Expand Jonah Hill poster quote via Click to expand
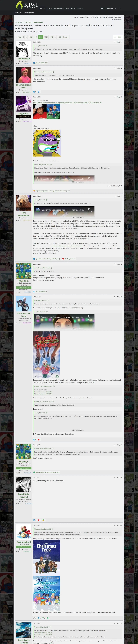138x644 pixels. coord(78,182)
